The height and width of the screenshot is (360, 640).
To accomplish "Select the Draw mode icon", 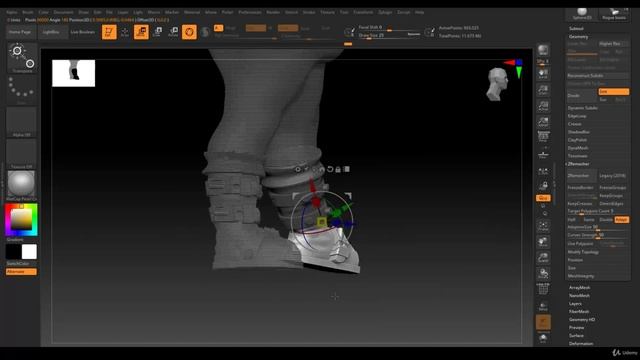I will (125, 32).
